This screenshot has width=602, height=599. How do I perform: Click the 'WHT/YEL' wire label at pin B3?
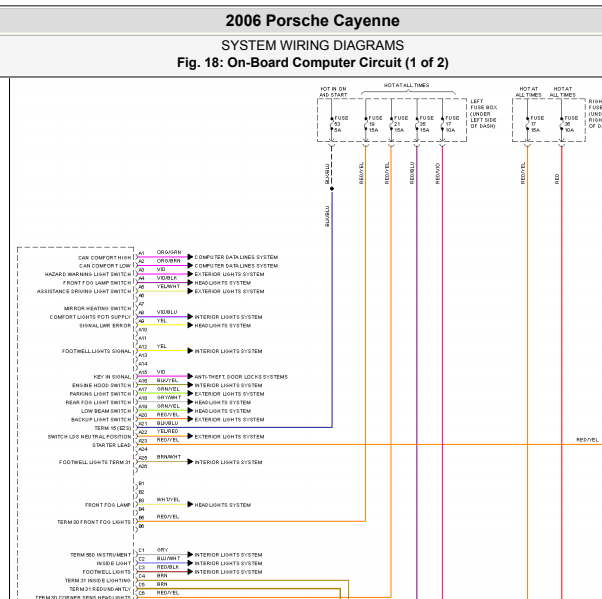click(x=168, y=500)
